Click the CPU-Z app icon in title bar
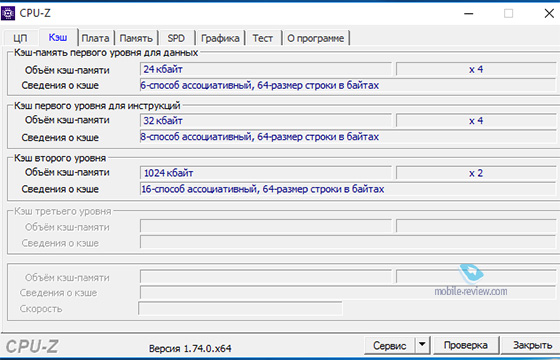Screen dimensions: 560x360 coord(8,13)
